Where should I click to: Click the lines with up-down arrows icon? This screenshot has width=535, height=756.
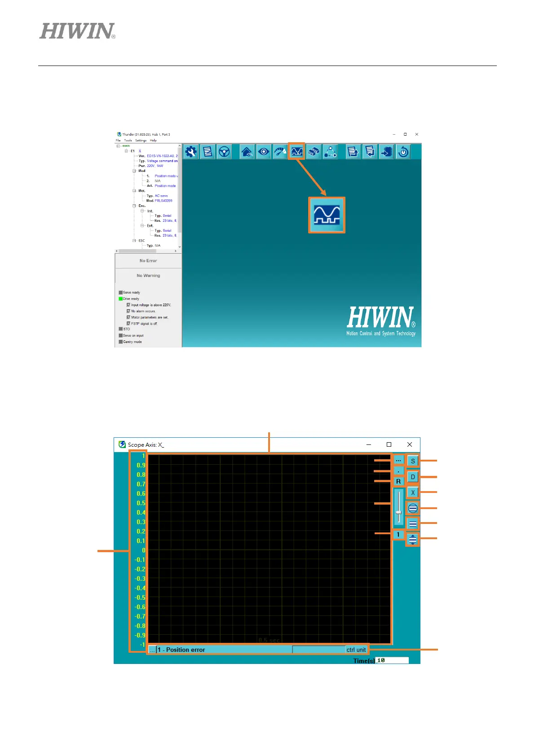click(x=413, y=539)
